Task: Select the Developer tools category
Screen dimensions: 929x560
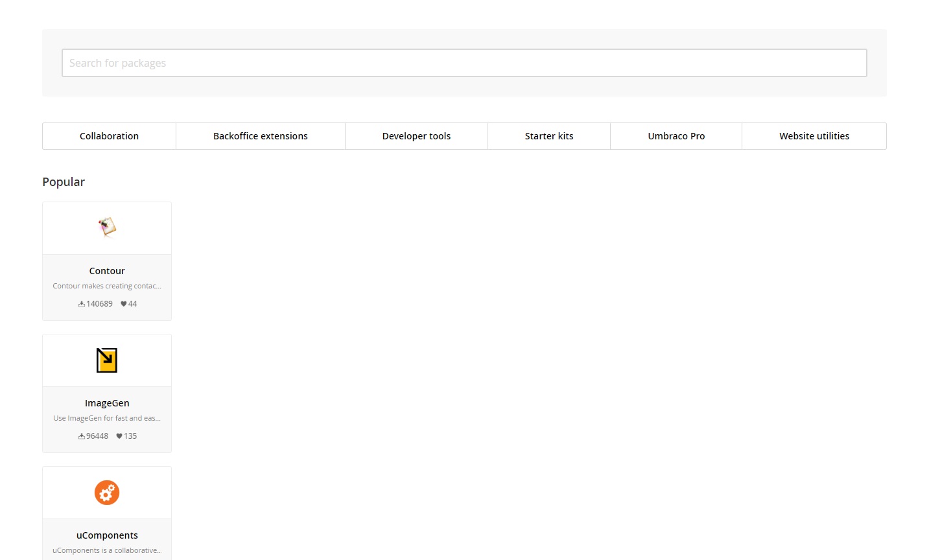Action: click(x=416, y=136)
